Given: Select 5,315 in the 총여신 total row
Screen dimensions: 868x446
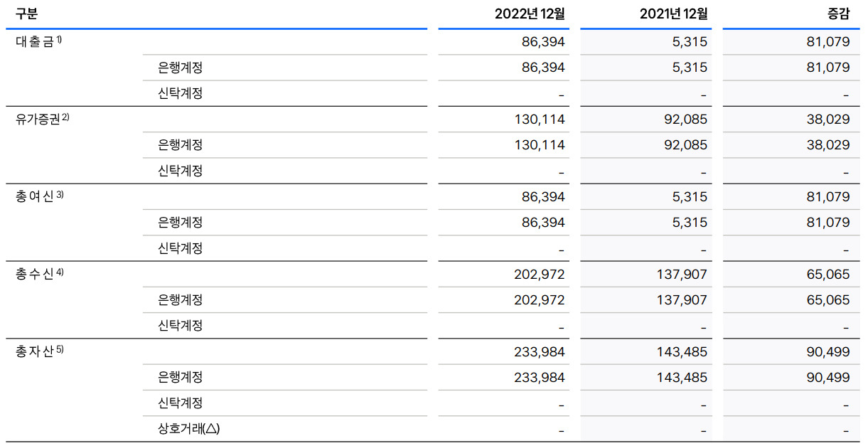Looking at the screenshot, I should 690,197.
